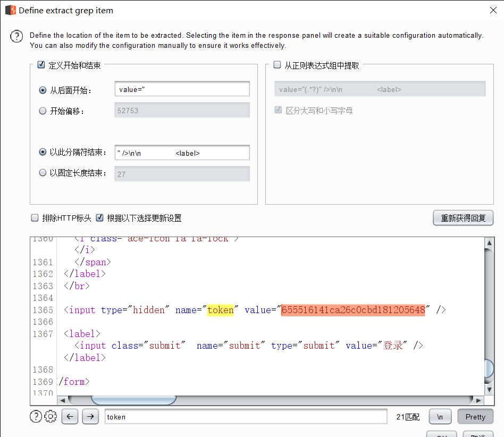Viewport: 504px width, 437px height.
Task: Select the 开始偏移 radio button
Action: (43, 111)
